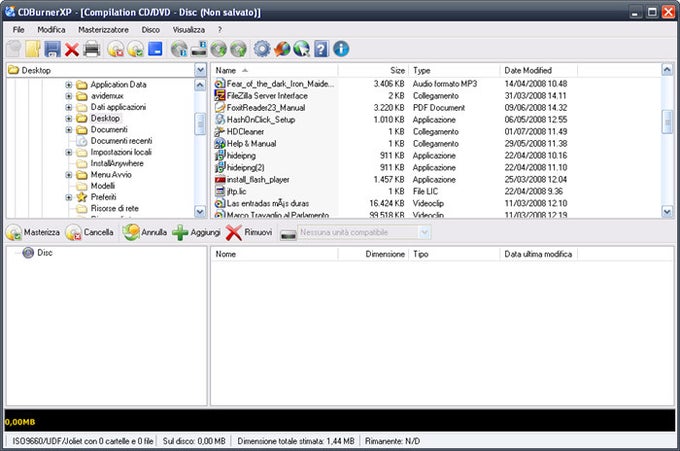Click the drive information toolbar icon
Viewport: 680px width, 451px height.
(199, 49)
